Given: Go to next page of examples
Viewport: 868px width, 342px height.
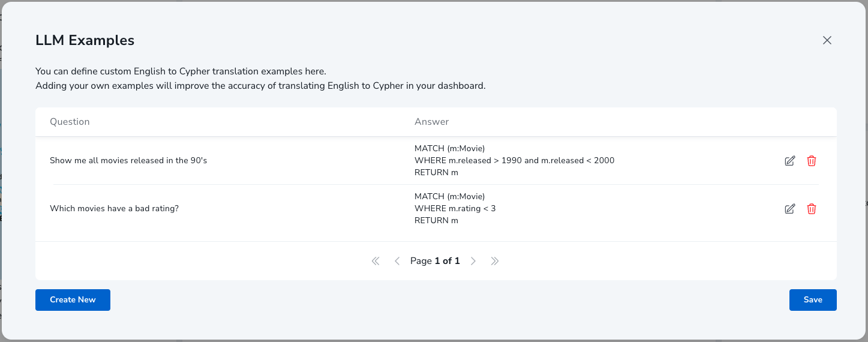Looking at the screenshot, I should click(473, 261).
